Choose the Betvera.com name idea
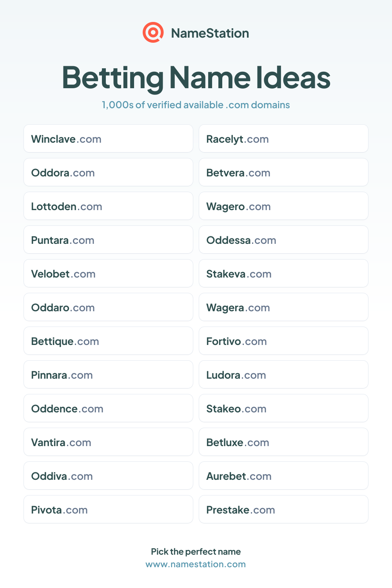Viewport: 392px width, 588px height. coord(283,172)
